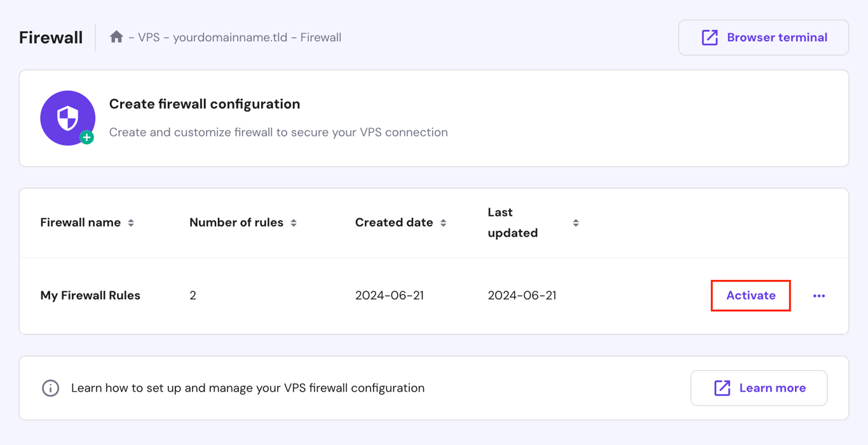Sort the table by Last updated column
Image resolution: width=868 pixels, height=445 pixels.
click(576, 223)
